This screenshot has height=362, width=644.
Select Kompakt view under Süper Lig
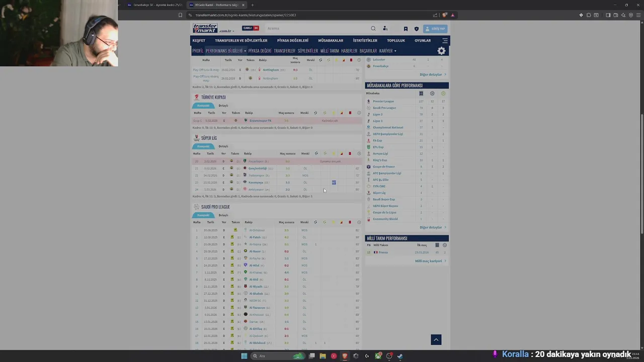pyautogui.click(x=203, y=146)
